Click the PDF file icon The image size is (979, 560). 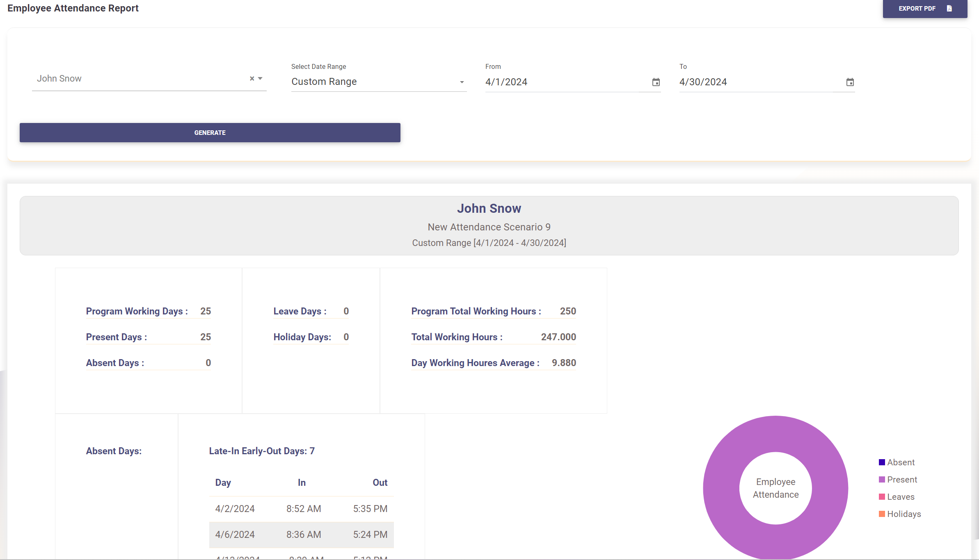click(949, 9)
